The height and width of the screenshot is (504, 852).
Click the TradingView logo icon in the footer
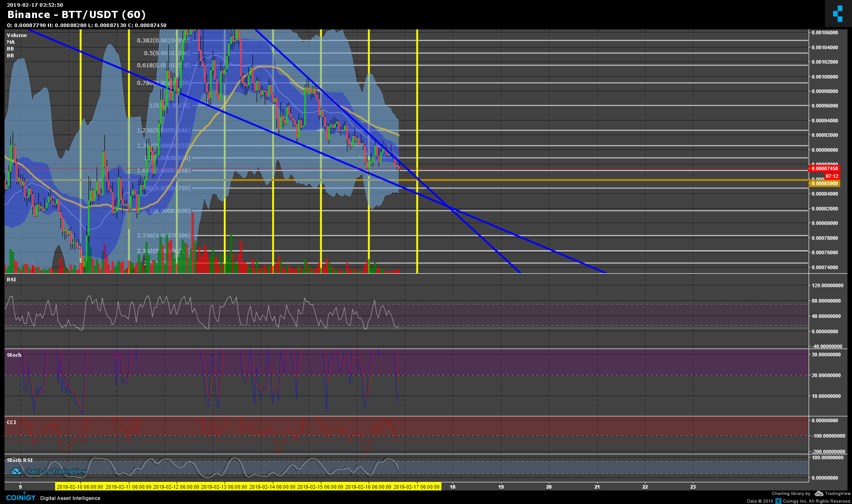tap(819, 494)
